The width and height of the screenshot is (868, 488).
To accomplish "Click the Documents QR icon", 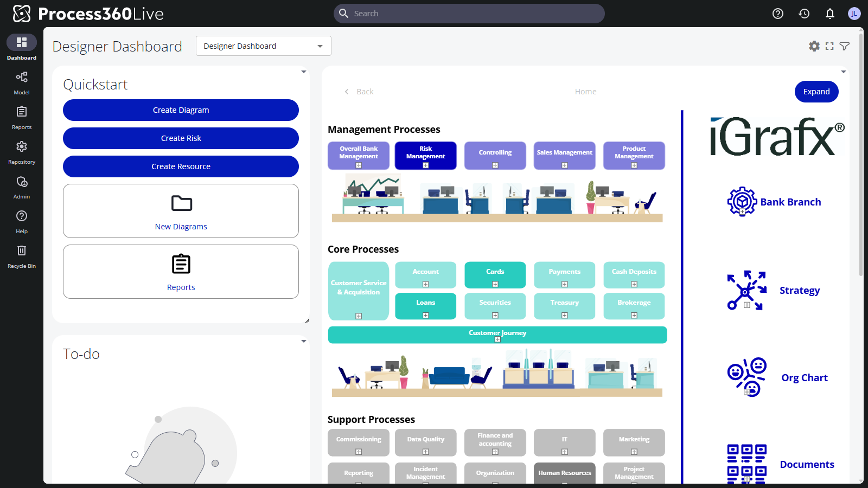I will (747, 464).
